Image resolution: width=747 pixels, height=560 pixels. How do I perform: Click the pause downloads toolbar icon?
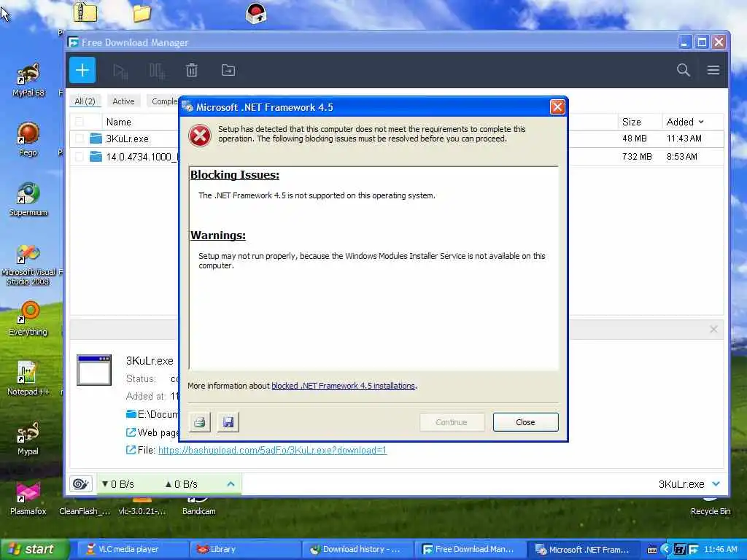pyautogui.click(x=157, y=71)
